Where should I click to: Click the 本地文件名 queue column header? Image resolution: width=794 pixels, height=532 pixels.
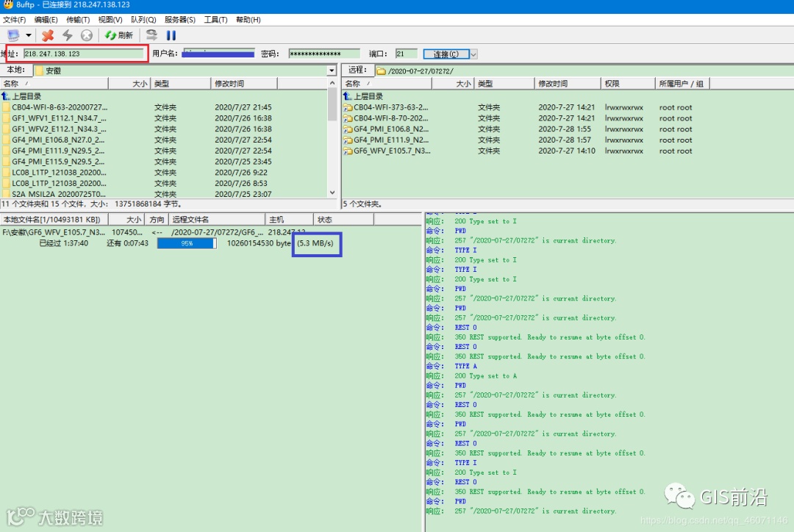pyautogui.click(x=54, y=219)
